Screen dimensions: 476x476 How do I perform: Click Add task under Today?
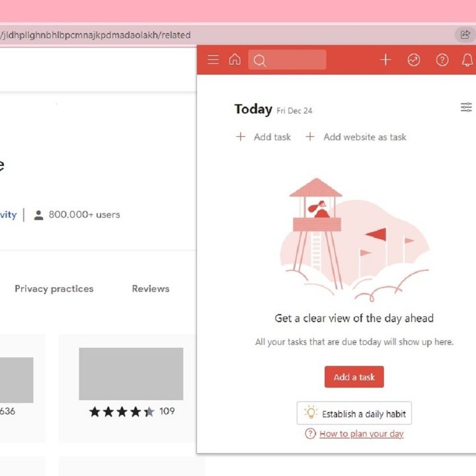tap(264, 137)
